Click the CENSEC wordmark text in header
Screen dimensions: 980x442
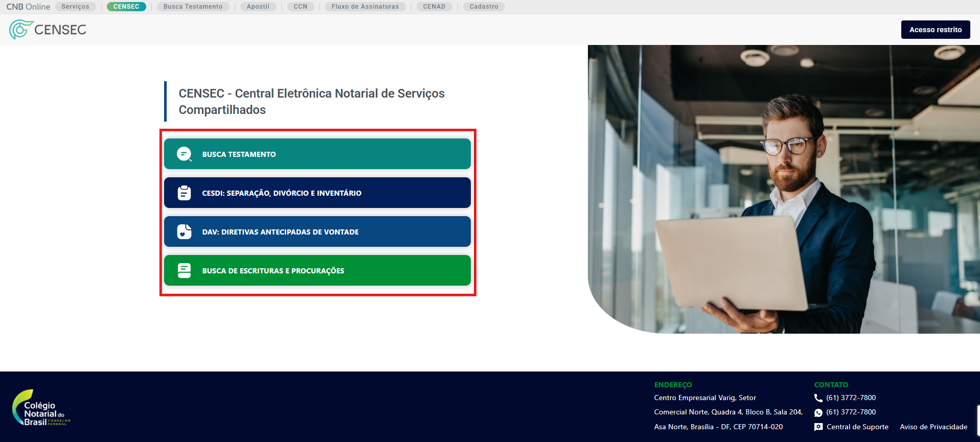pyautogui.click(x=60, y=30)
